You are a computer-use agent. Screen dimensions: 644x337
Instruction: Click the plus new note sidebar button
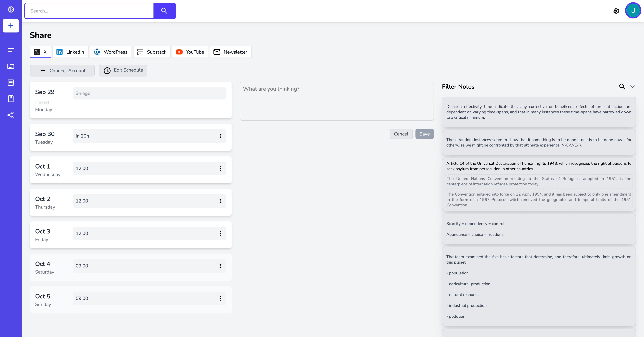(11, 26)
